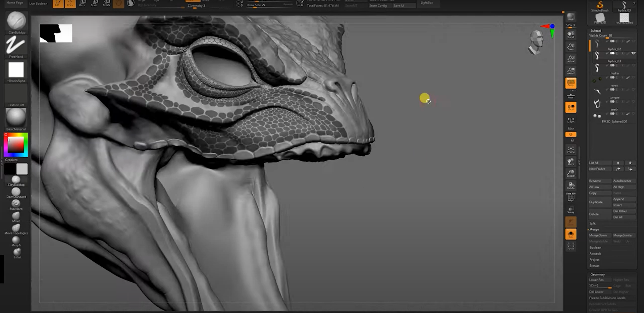Select the DamStandard brush shortcut

[x=16, y=192]
